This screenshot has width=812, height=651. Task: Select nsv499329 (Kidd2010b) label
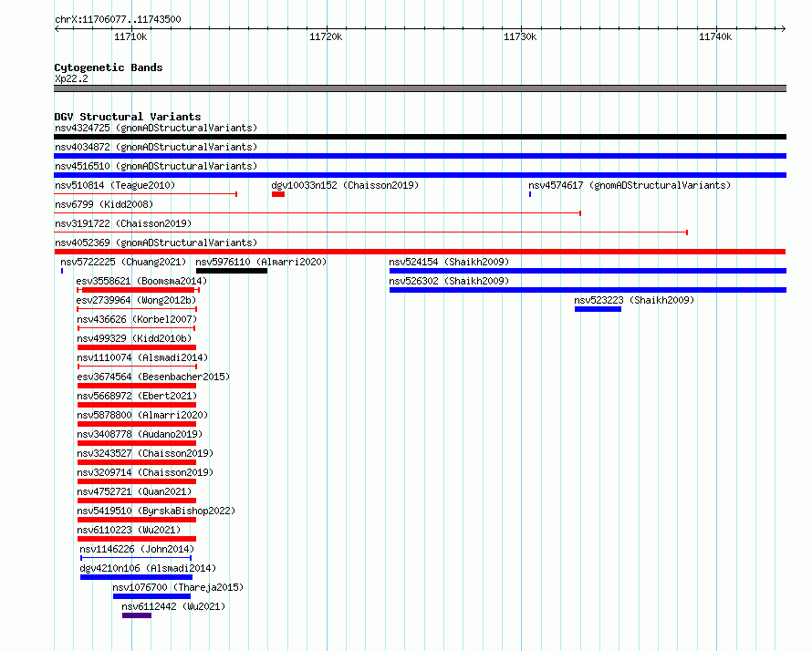click(x=134, y=338)
